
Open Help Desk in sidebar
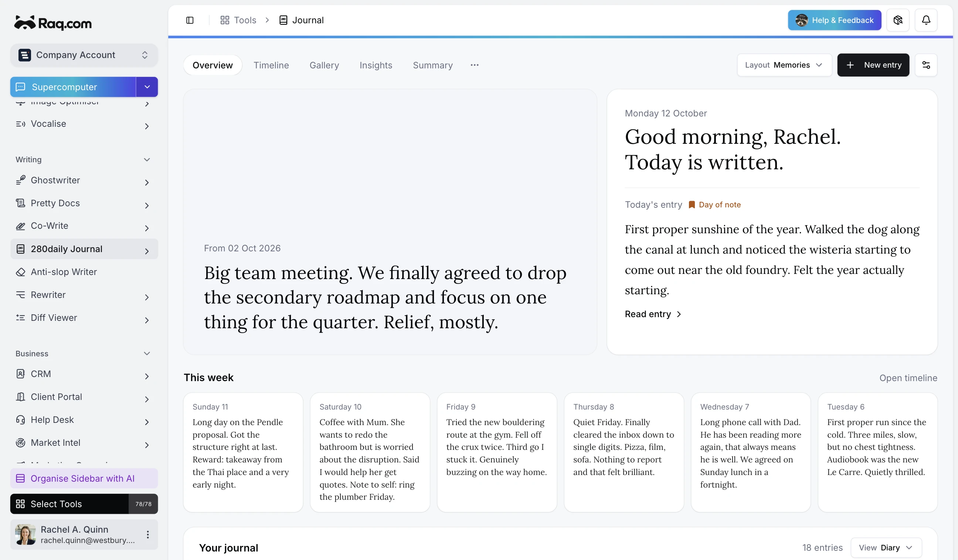click(x=84, y=420)
